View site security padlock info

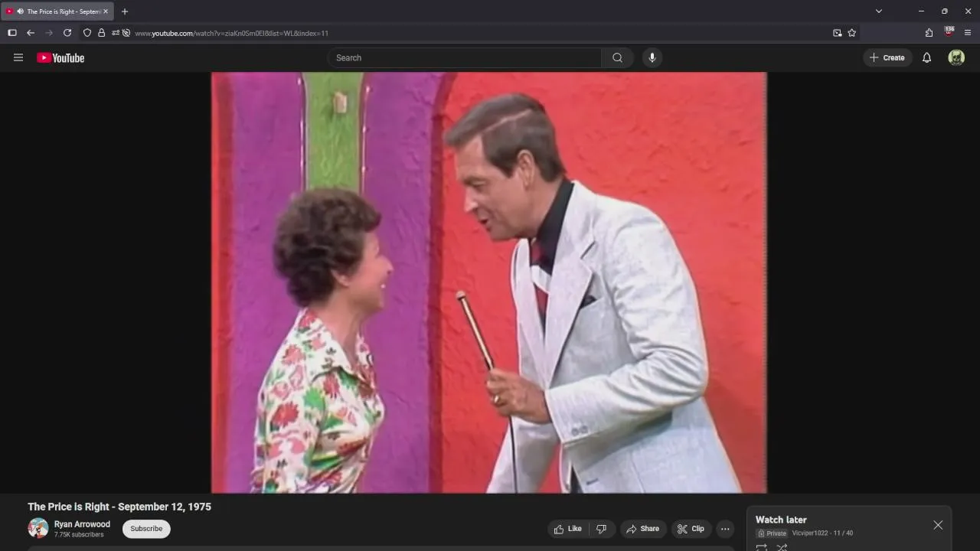(x=101, y=33)
